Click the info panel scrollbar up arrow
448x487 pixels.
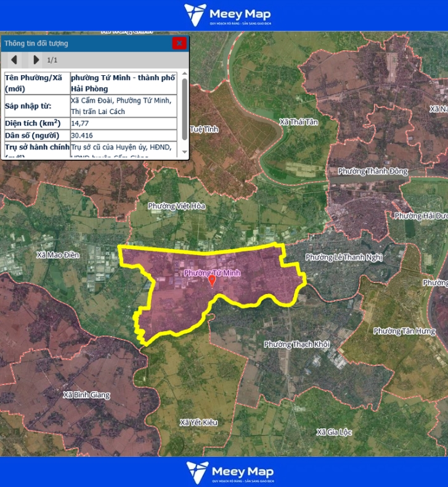(185, 74)
